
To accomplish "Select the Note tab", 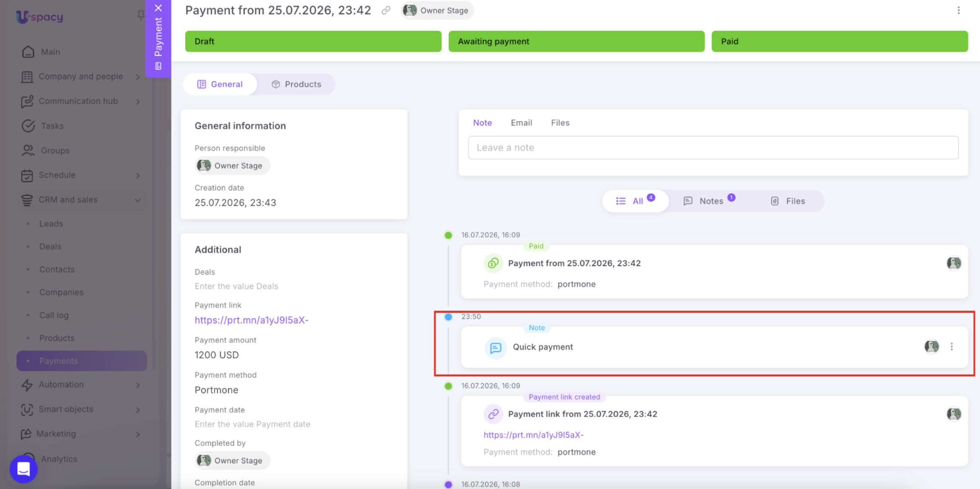I will pyautogui.click(x=482, y=123).
